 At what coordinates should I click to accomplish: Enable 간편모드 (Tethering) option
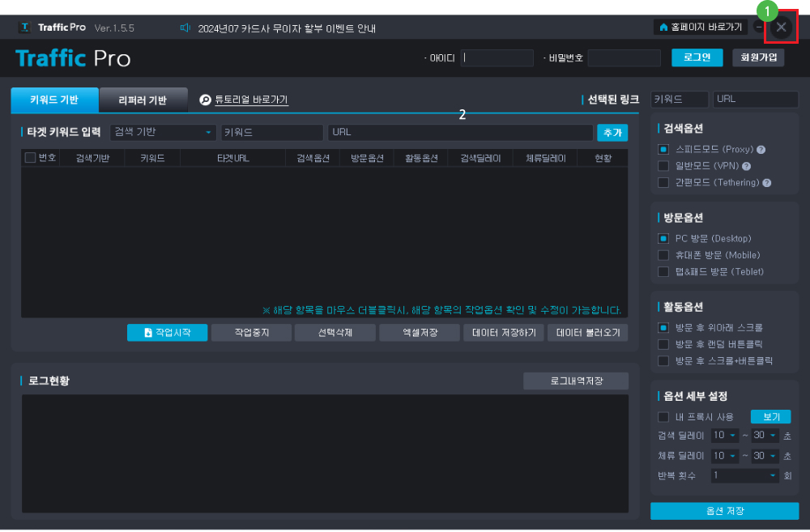[663, 182]
